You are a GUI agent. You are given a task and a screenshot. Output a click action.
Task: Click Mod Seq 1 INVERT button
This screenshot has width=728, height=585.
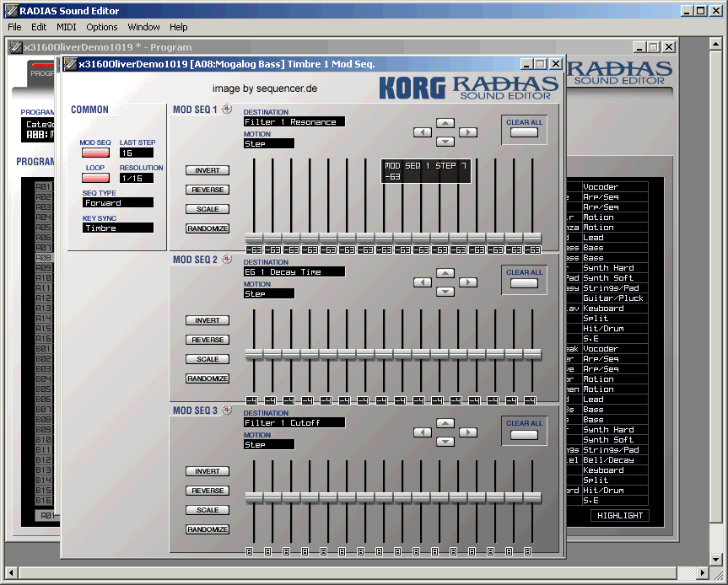pyautogui.click(x=208, y=170)
